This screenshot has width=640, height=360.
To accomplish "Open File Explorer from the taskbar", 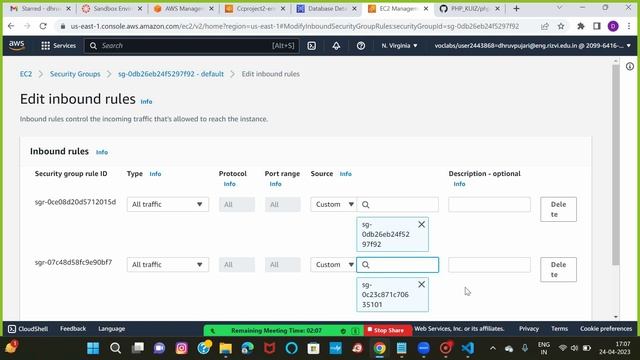I will tap(225, 348).
